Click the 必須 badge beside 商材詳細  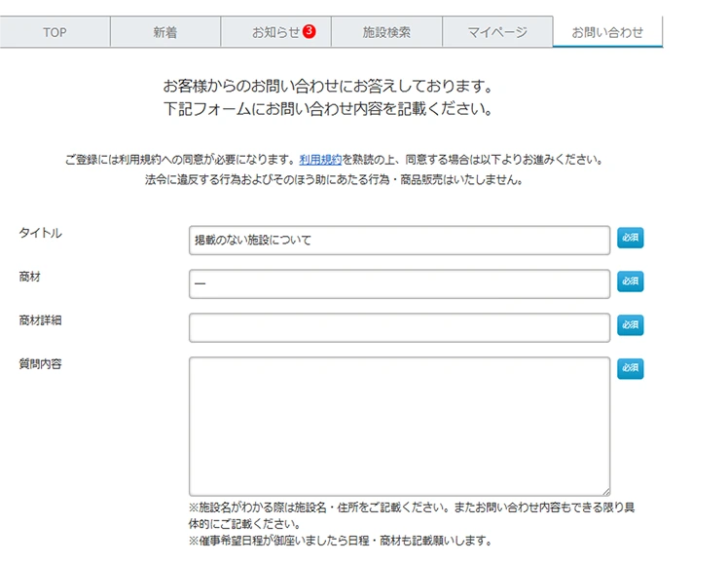pos(630,324)
